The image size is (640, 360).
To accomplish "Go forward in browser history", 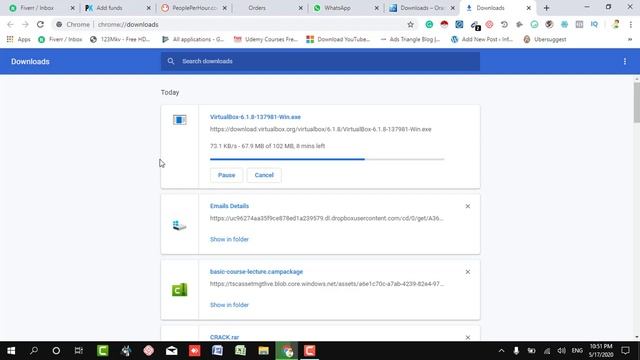I will [25, 24].
